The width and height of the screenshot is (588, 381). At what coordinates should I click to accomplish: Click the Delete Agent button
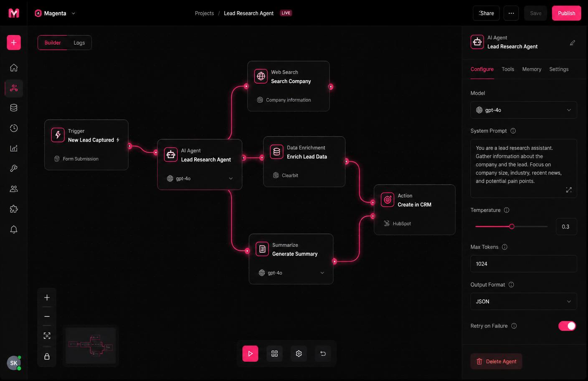coord(497,361)
